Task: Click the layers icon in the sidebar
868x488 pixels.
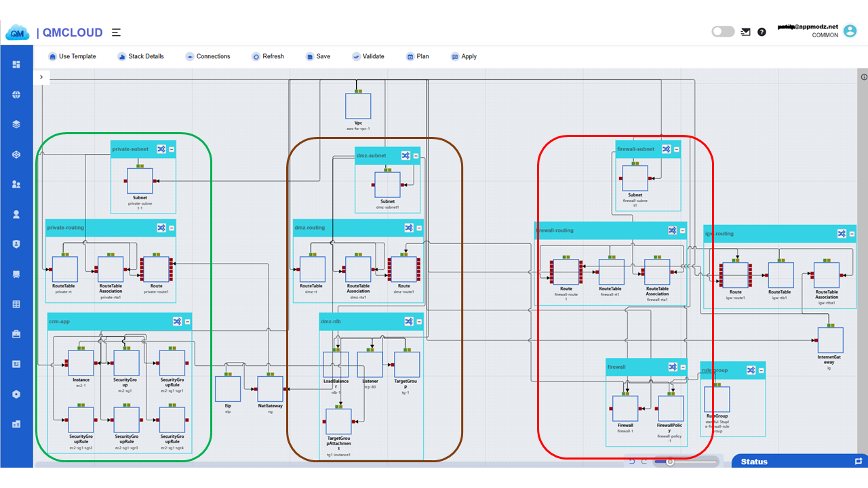Action: point(15,124)
